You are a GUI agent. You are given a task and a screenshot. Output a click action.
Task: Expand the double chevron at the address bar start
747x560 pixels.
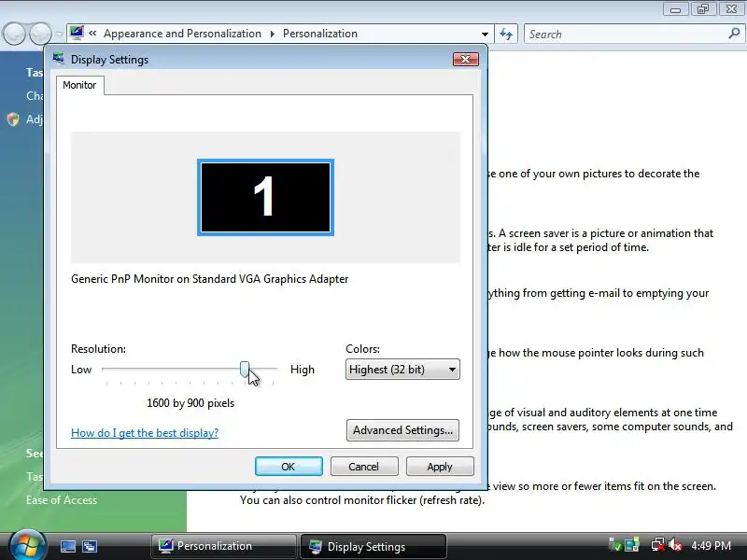92,34
